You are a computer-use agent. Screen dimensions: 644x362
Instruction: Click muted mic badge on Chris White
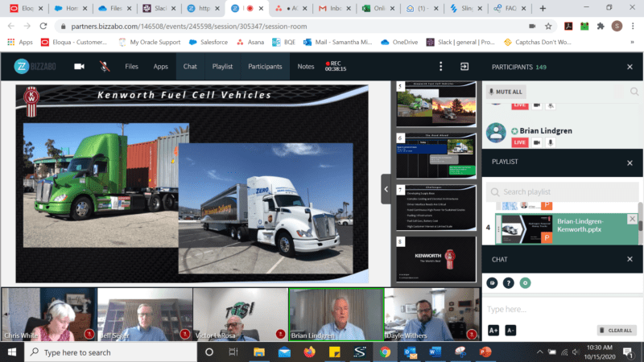(89, 334)
